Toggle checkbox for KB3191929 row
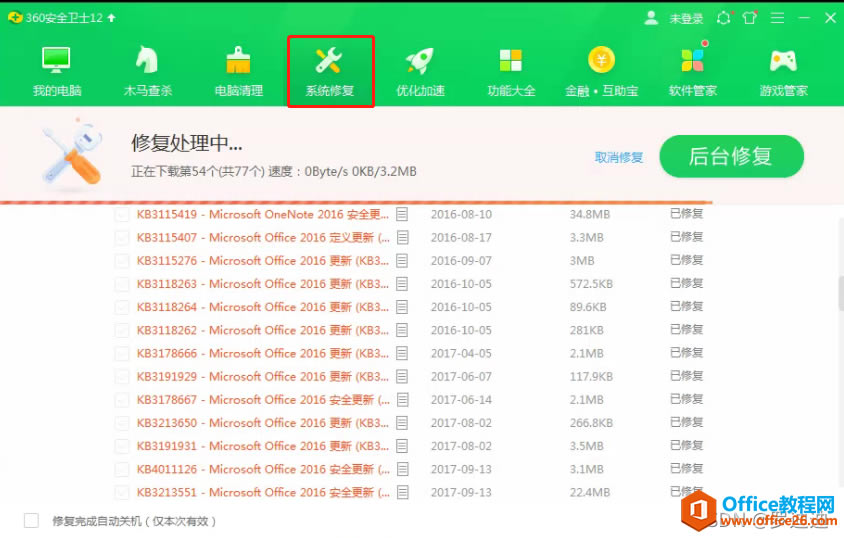Screen dimensions: 844x538 [122, 377]
